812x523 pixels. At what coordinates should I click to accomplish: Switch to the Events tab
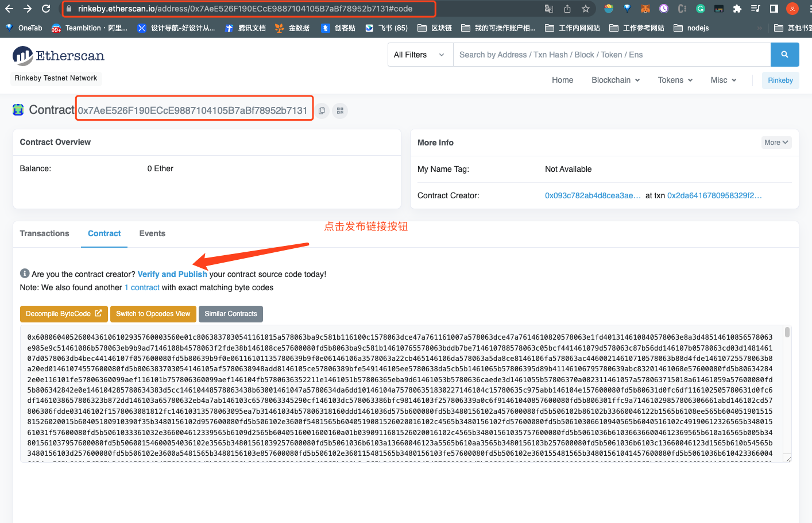[152, 233]
